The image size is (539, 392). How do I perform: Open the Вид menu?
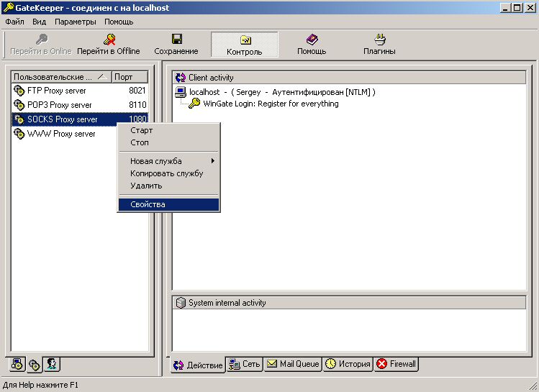(39, 22)
